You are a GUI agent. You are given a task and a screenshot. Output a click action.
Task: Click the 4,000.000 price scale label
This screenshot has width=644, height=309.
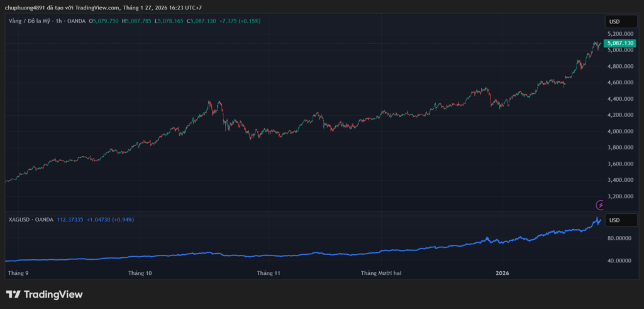619,132
